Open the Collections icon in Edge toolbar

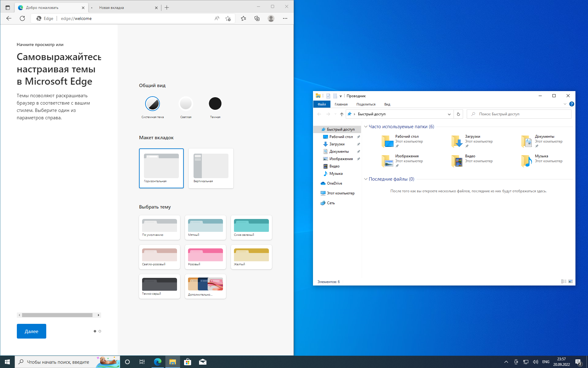click(257, 18)
